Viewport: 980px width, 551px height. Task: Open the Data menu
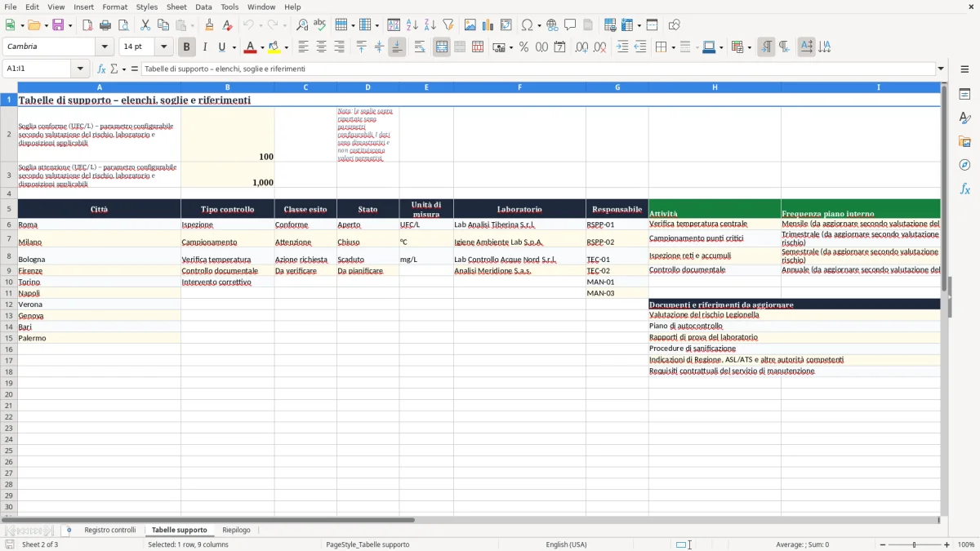pos(203,7)
